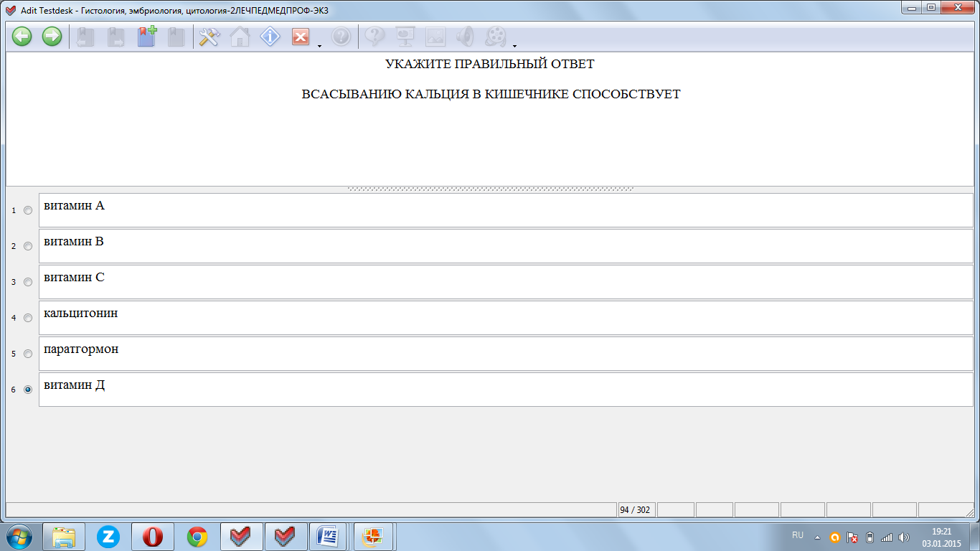Click the answer text 'витамин А'
The height and width of the screenshot is (551, 980).
(74, 206)
